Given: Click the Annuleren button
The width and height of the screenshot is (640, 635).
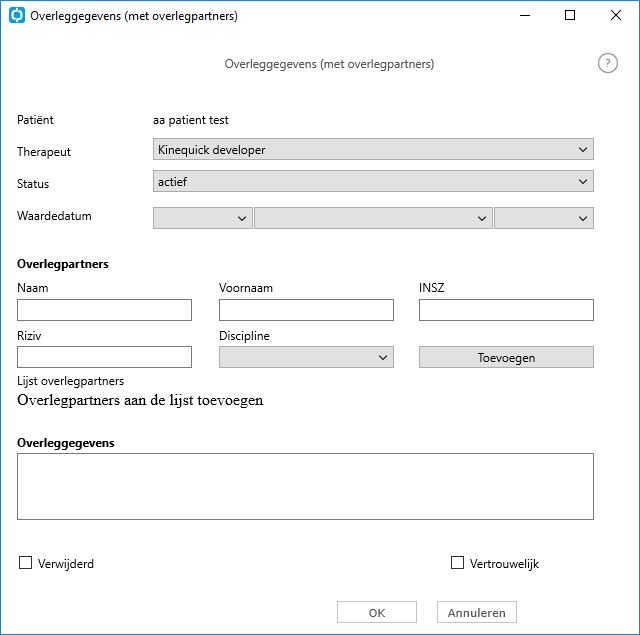Looking at the screenshot, I should (477, 612).
